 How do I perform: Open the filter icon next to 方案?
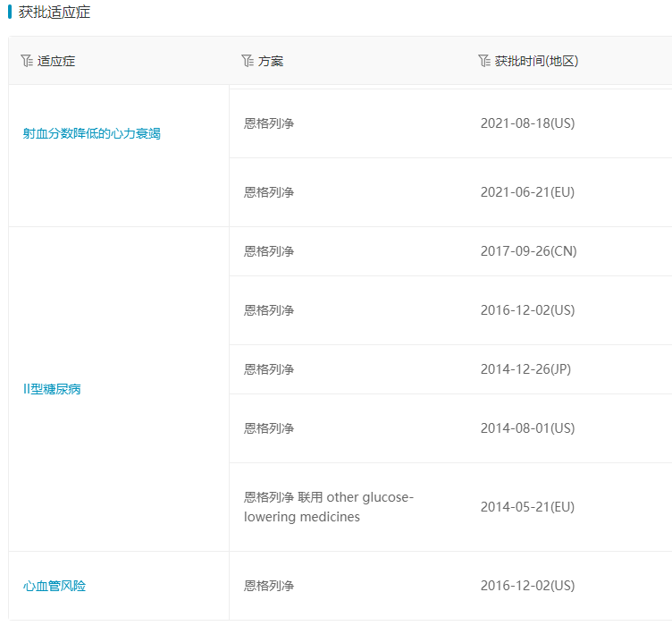[x=248, y=61]
